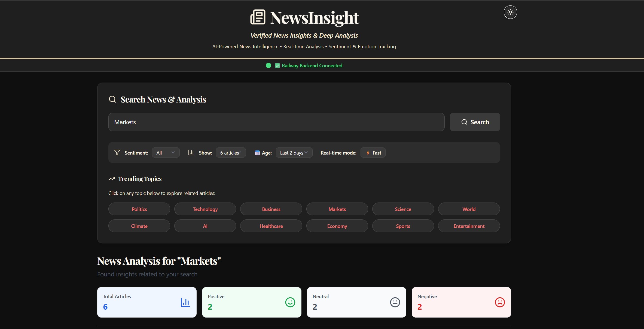Choose the Entertainment topic pill
The image size is (644, 329).
point(469,226)
